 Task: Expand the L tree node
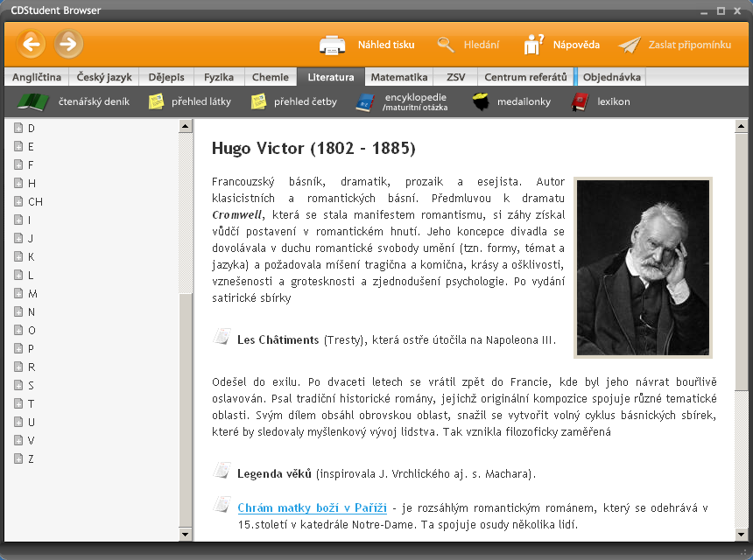(x=18, y=276)
